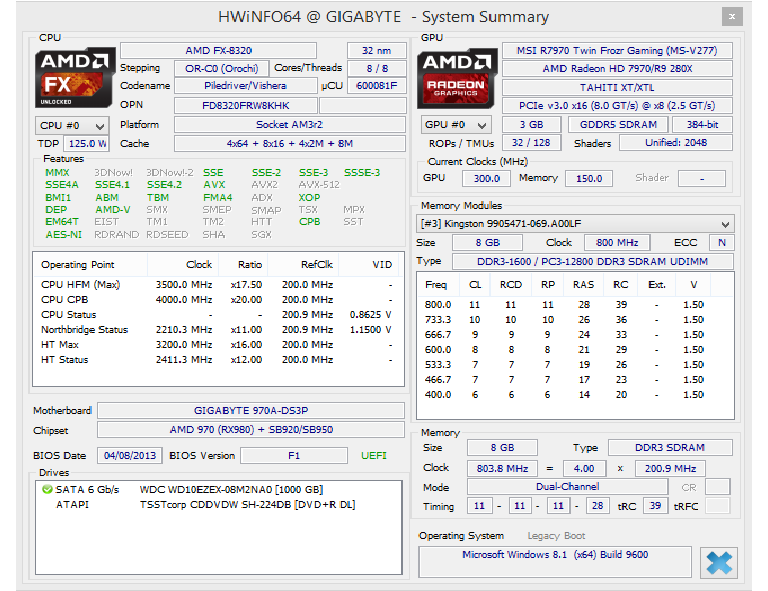Click the green UEFI label
The width and height of the screenshot is (768, 591).
tap(374, 455)
